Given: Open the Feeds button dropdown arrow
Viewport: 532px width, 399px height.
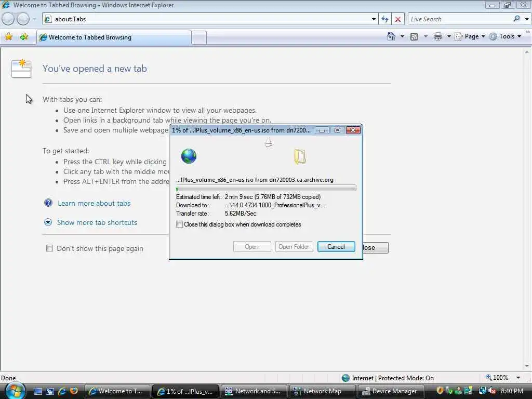Looking at the screenshot, I should coord(425,36).
